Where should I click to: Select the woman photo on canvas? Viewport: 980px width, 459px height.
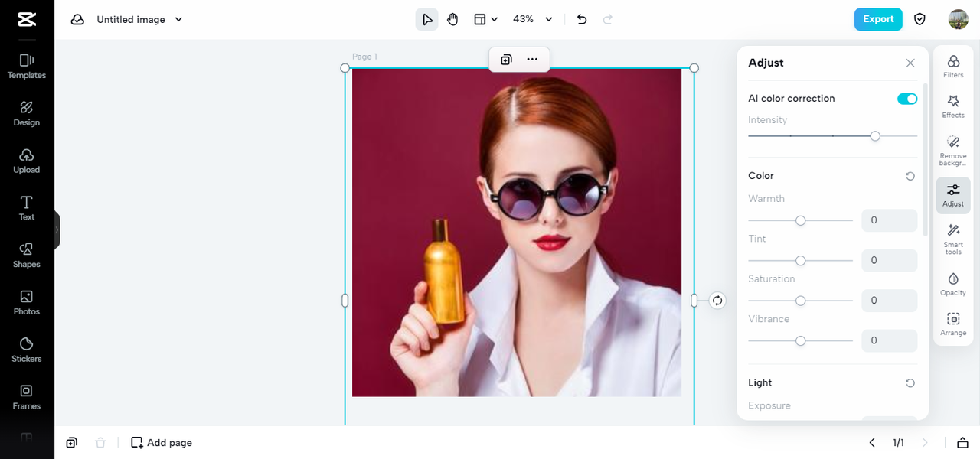517,233
